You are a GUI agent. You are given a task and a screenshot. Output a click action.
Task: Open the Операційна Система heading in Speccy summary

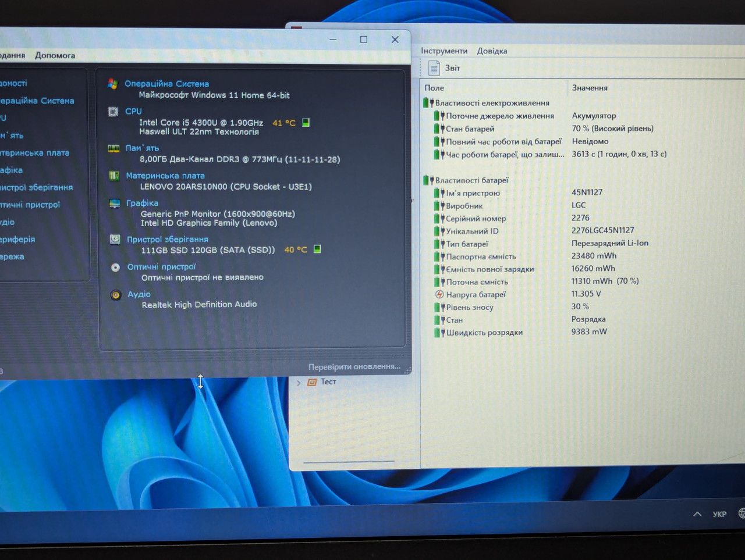166,84
